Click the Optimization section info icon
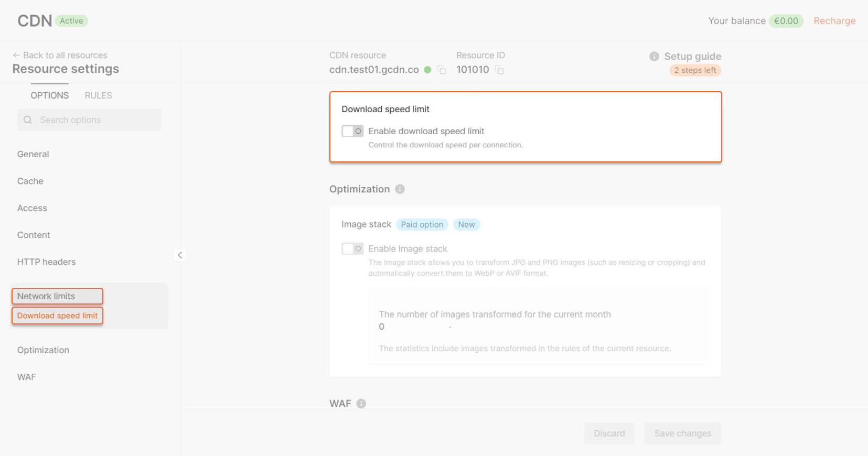Viewport: 868px width, 456px height. 400,189
